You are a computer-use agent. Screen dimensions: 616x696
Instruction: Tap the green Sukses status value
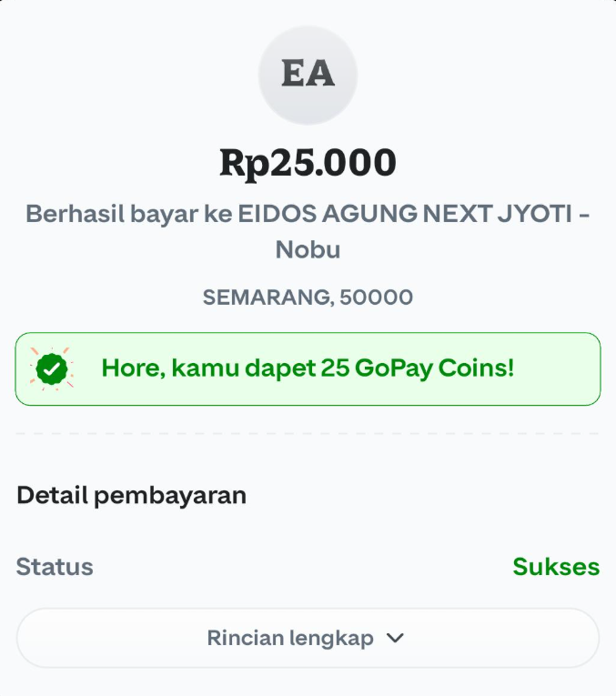coord(556,567)
